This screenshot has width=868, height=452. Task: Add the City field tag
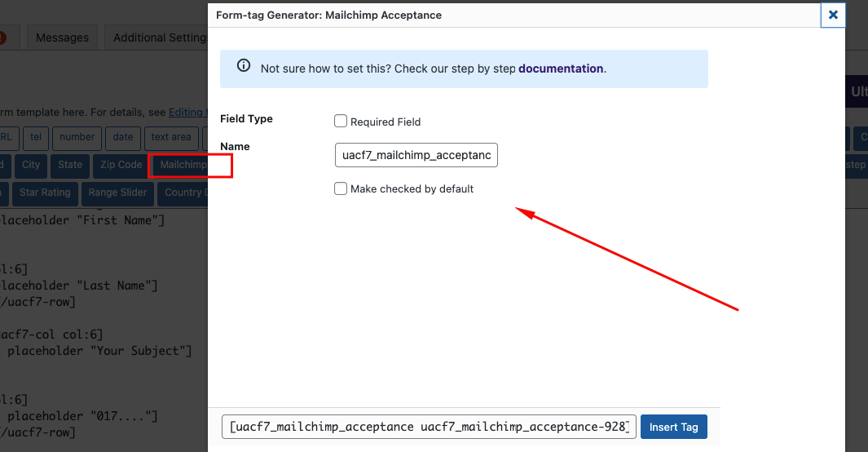pos(31,165)
